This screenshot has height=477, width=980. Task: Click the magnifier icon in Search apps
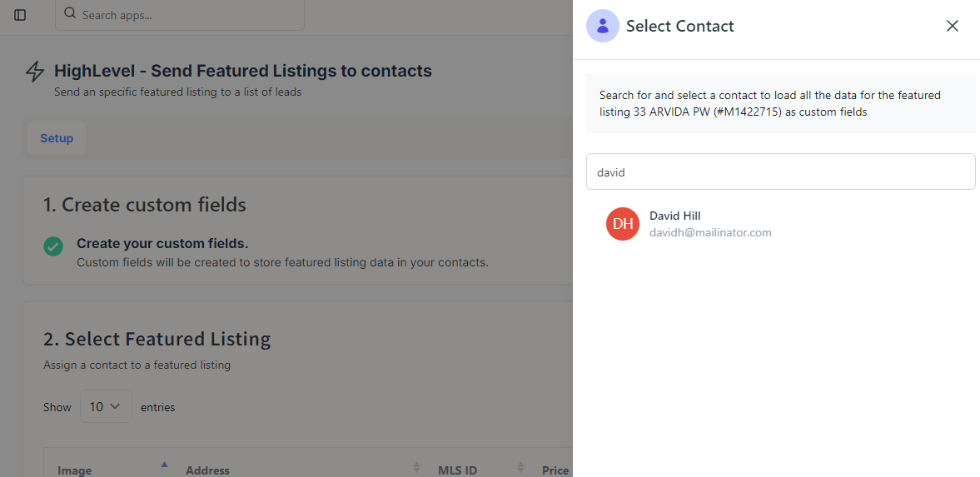70,14
